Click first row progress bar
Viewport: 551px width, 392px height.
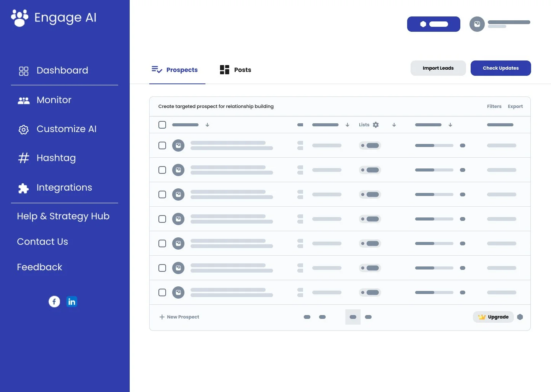(434, 145)
